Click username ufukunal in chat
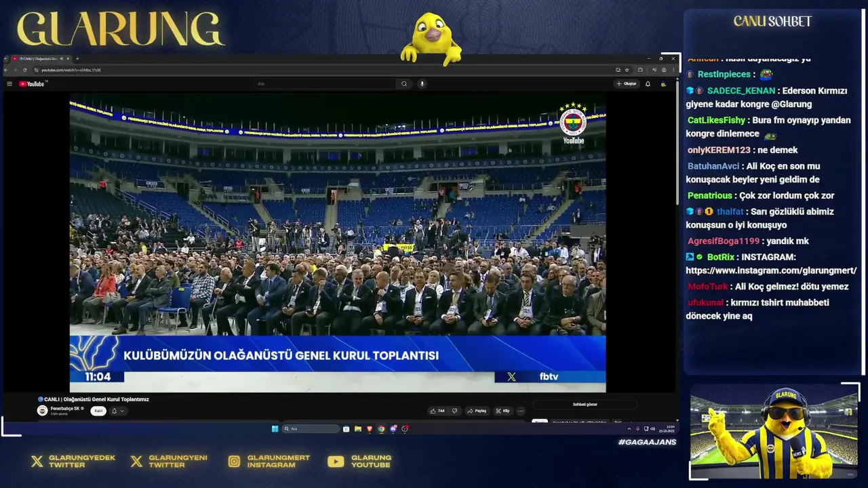 (x=706, y=303)
